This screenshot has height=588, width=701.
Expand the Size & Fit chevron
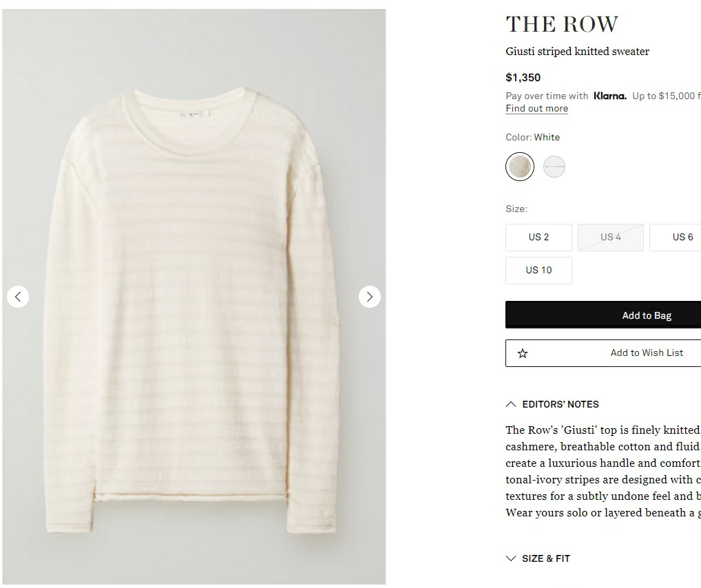[x=511, y=558]
